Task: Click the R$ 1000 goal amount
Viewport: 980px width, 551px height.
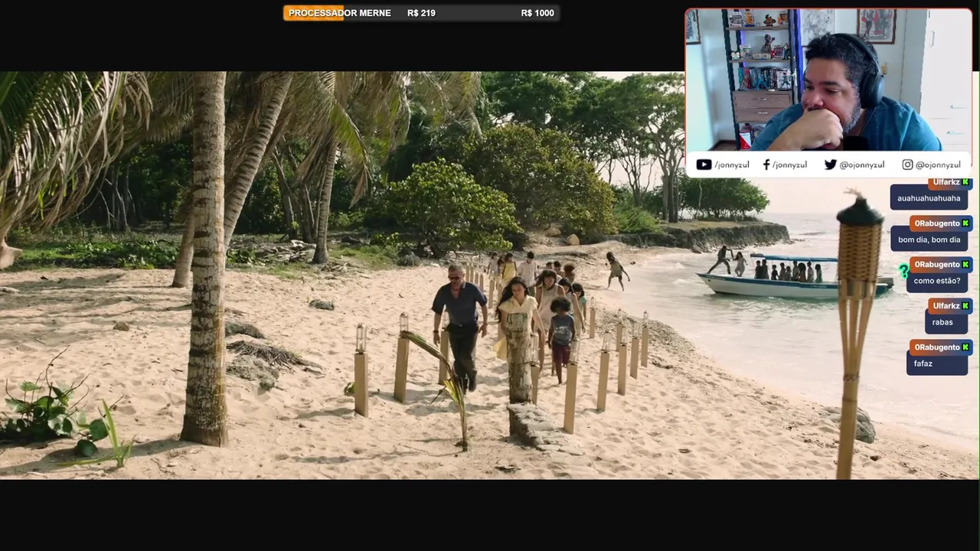Action: (x=537, y=13)
